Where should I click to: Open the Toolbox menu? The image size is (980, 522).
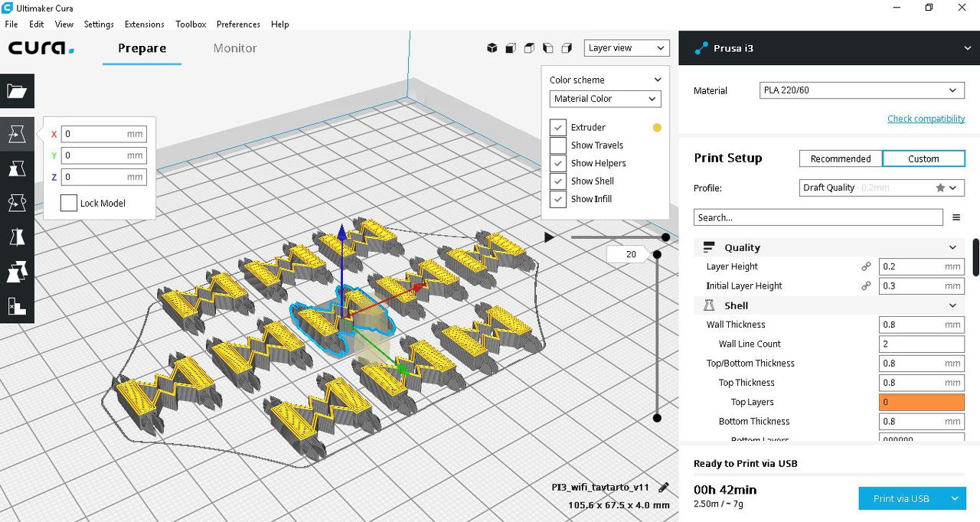191,24
